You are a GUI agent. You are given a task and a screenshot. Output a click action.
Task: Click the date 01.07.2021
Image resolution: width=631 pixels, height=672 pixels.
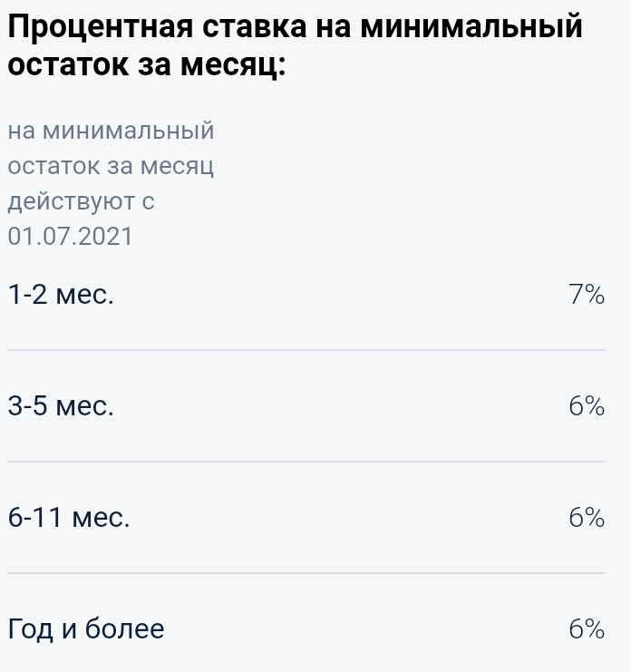70,236
